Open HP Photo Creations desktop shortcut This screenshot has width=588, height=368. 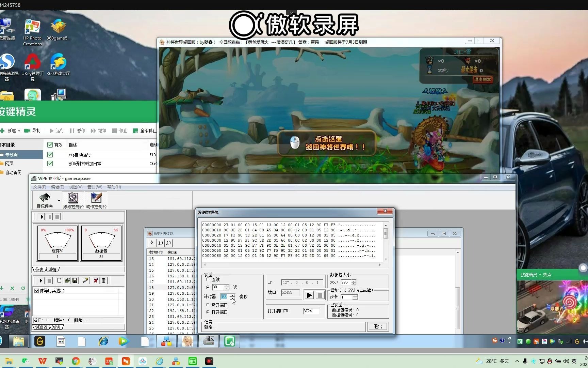pos(32,32)
